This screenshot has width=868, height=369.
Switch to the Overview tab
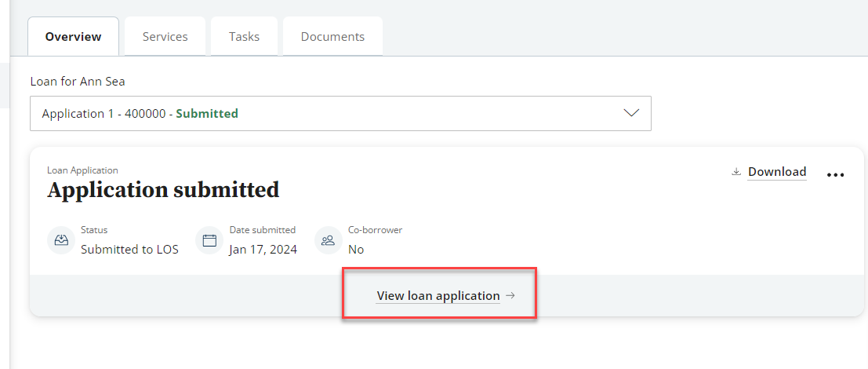coord(73,37)
